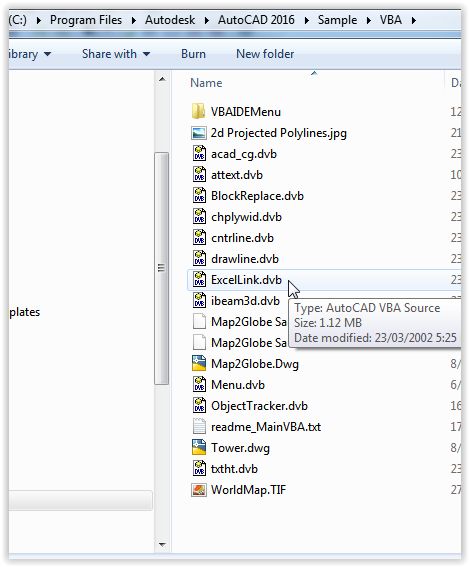
Task: Select the BlockReplace.dvb file icon
Action: click(x=199, y=196)
